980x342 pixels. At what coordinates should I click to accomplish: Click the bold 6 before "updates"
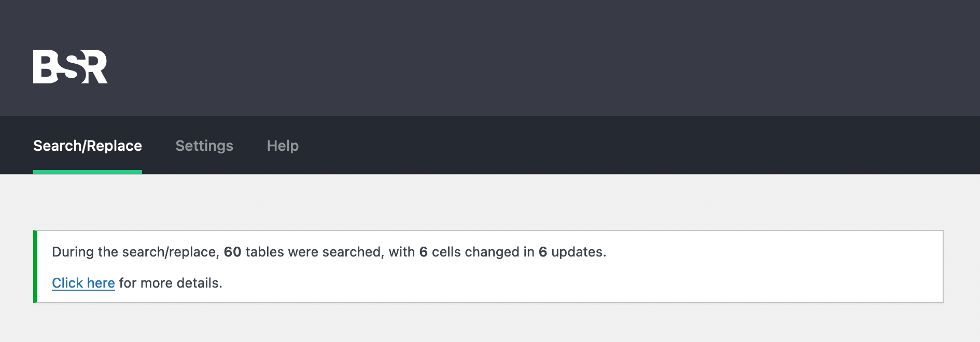(543, 252)
